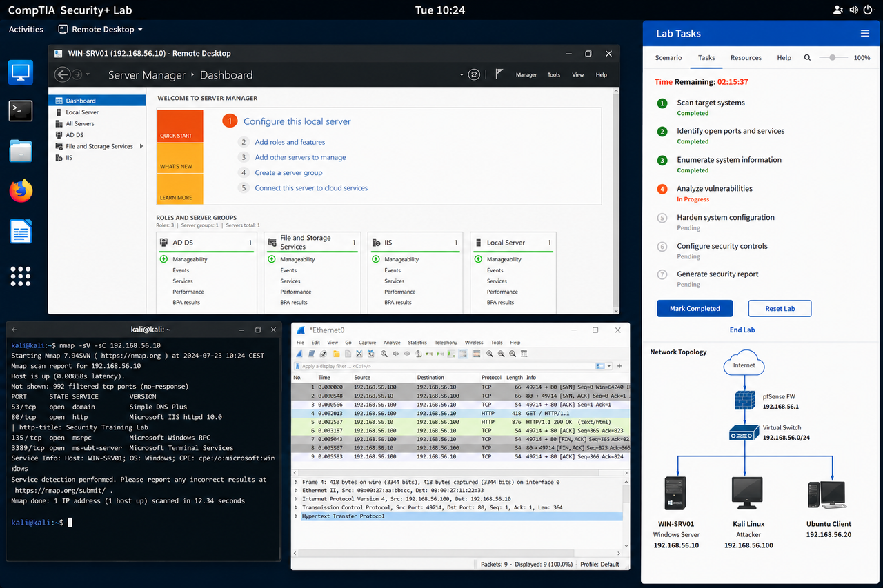The height and width of the screenshot is (588, 883).
Task: Adjust the Lab Tasks zoom slider
Action: pyautogui.click(x=833, y=58)
